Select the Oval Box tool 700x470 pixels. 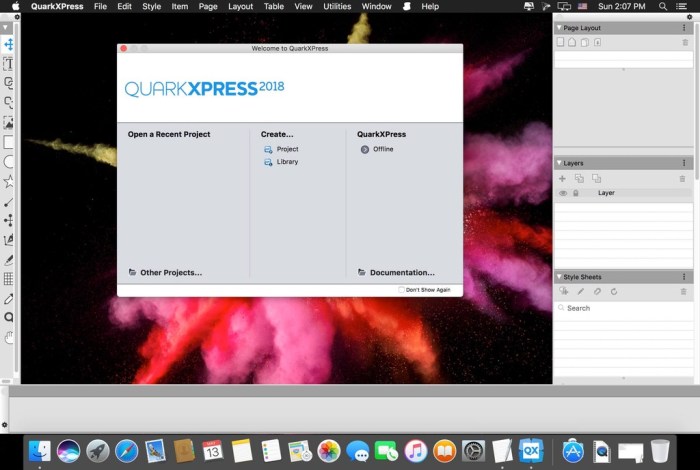pos(8,162)
